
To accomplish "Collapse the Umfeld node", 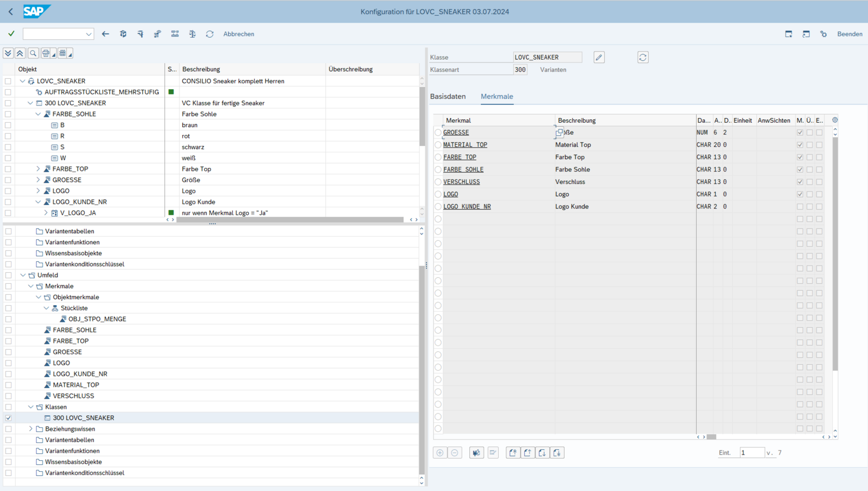I will point(23,275).
